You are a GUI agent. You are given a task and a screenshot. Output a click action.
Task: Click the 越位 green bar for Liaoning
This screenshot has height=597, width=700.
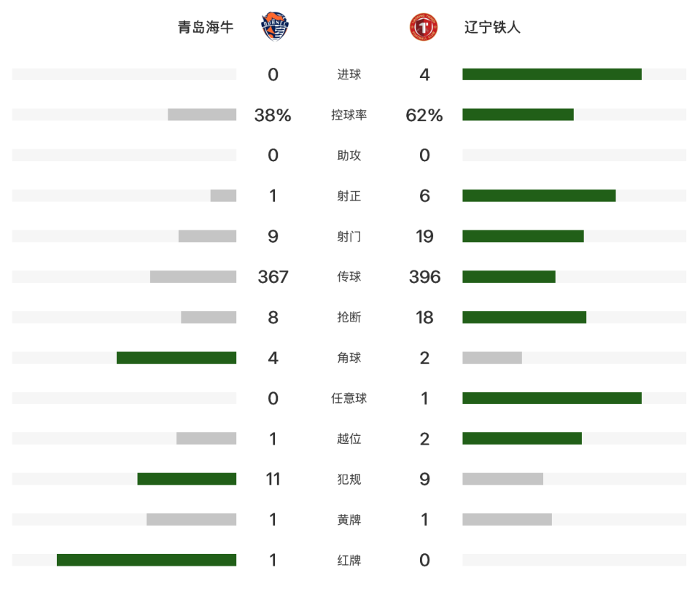coord(522,439)
